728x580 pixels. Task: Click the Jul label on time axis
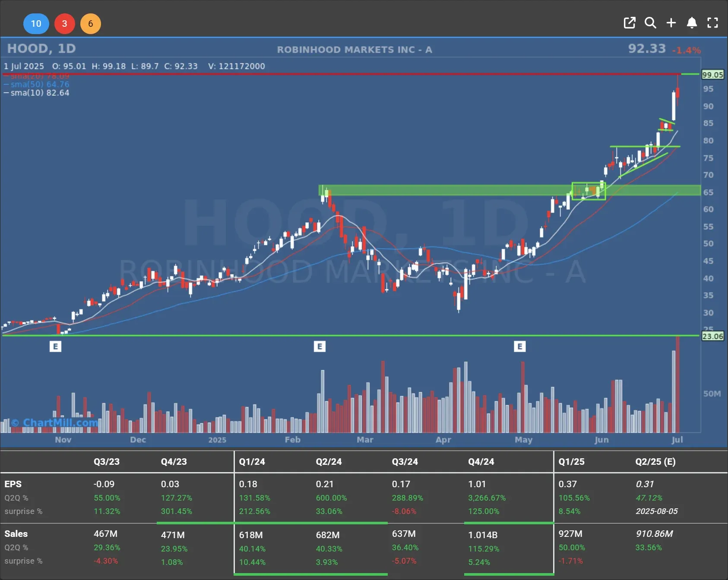677,440
